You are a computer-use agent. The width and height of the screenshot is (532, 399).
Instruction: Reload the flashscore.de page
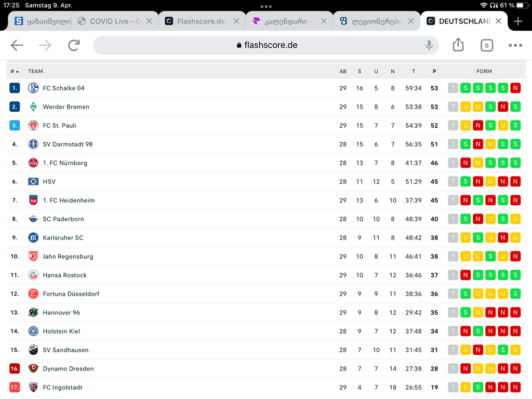[x=74, y=45]
